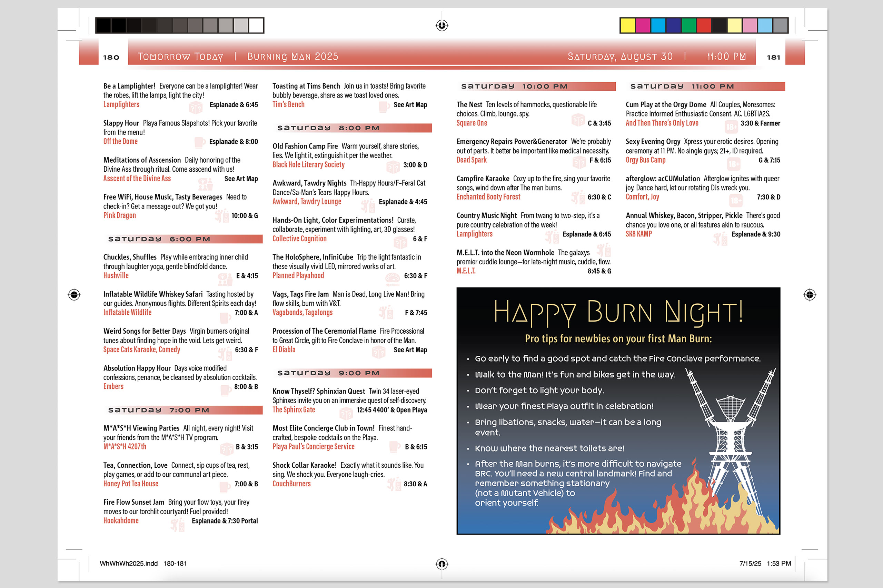Click the people icon by Asscent of the Divine Ass
Viewport: 883px width, 588px height.
click(206, 183)
